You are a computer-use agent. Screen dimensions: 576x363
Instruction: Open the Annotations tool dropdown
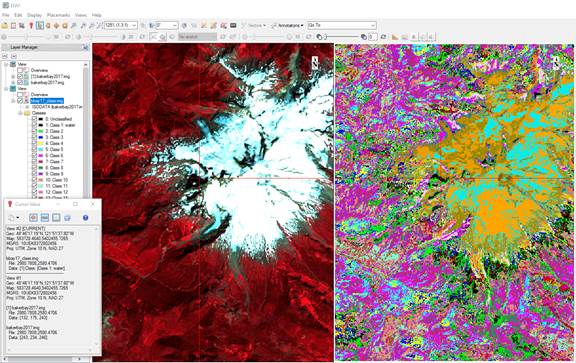tap(288, 25)
